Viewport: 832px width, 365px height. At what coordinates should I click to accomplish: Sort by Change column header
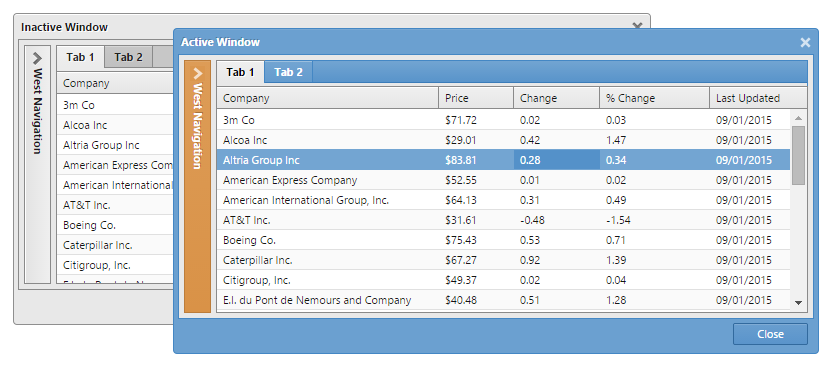[x=556, y=98]
